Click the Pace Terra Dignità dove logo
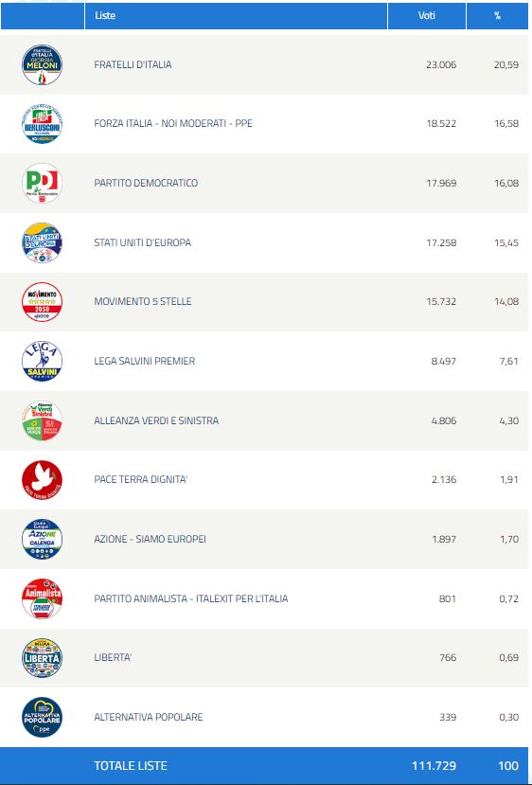This screenshot has width=532, height=785. pos(42,479)
